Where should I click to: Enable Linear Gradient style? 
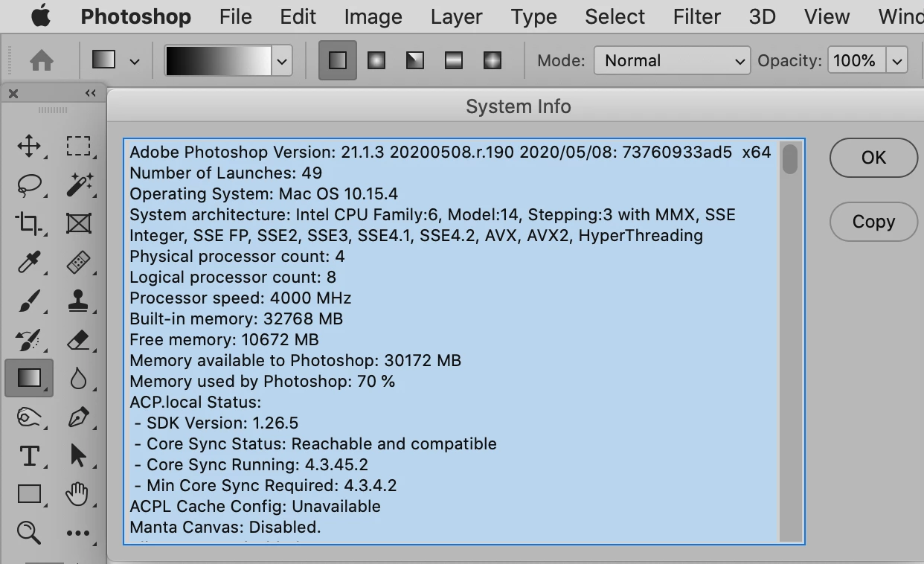(x=338, y=60)
